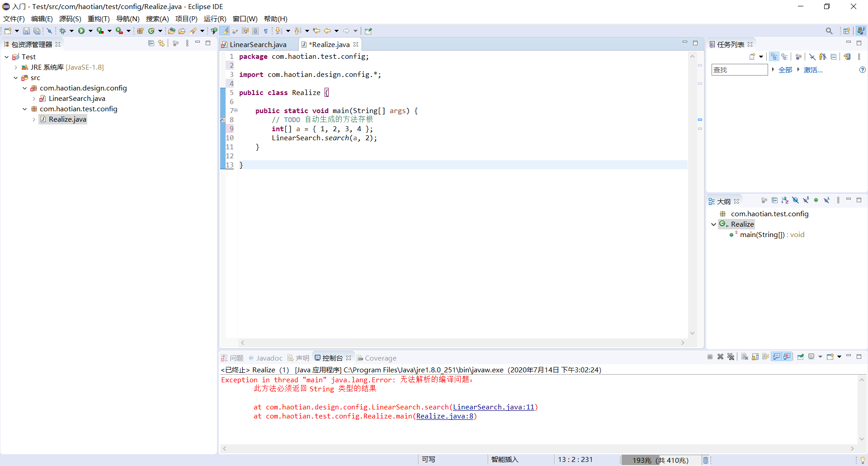This screenshot has height=466, width=868.
Task: Collapse Realize class in Outline
Action: click(714, 224)
